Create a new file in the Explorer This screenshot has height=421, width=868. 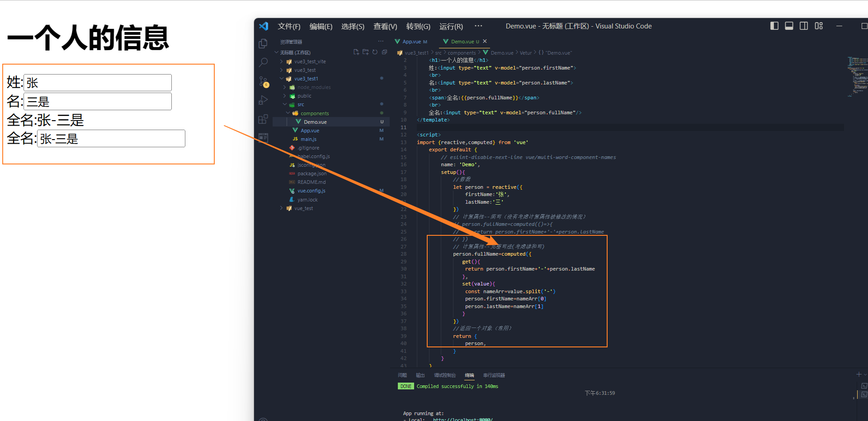356,52
